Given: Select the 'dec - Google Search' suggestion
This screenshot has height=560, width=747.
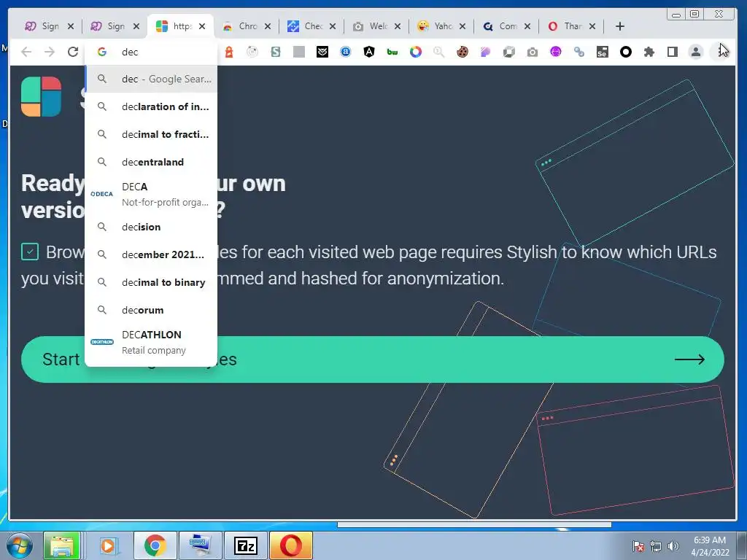Looking at the screenshot, I should (151, 79).
